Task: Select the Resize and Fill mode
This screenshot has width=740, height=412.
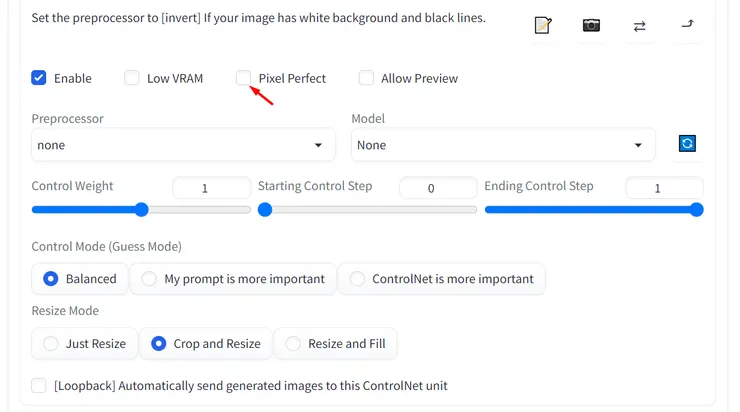Action: tap(292, 344)
